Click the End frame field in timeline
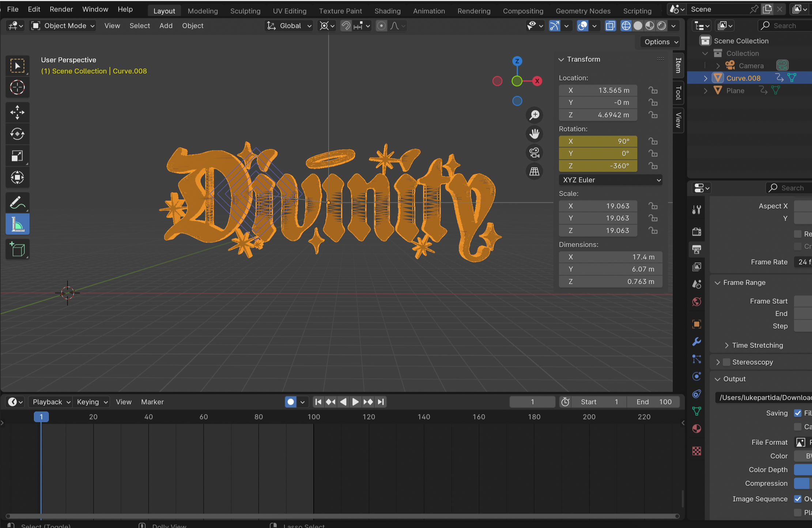 point(654,402)
